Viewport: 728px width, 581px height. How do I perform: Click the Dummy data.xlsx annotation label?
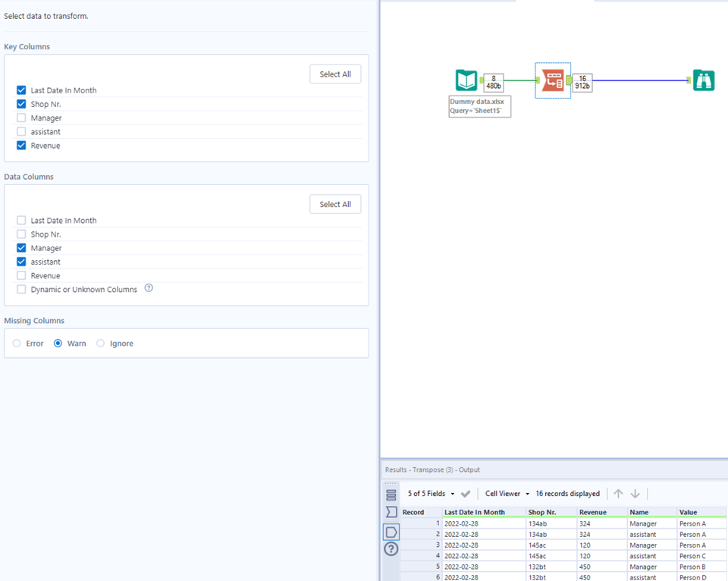tap(479, 106)
